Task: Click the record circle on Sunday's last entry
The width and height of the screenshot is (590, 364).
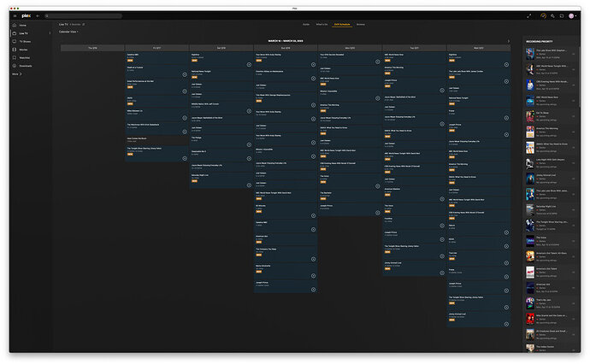Action: pyautogui.click(x=313, y=290)
